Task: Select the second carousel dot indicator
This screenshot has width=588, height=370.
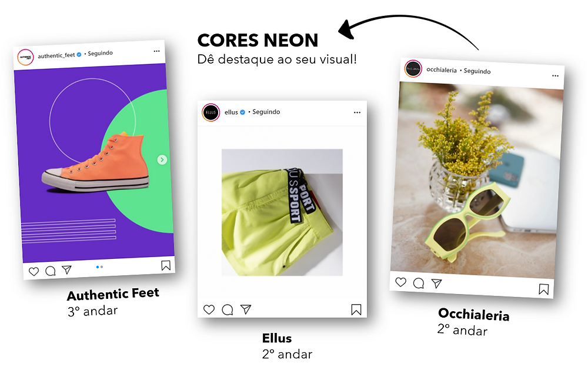Action: tap(102, 267)
